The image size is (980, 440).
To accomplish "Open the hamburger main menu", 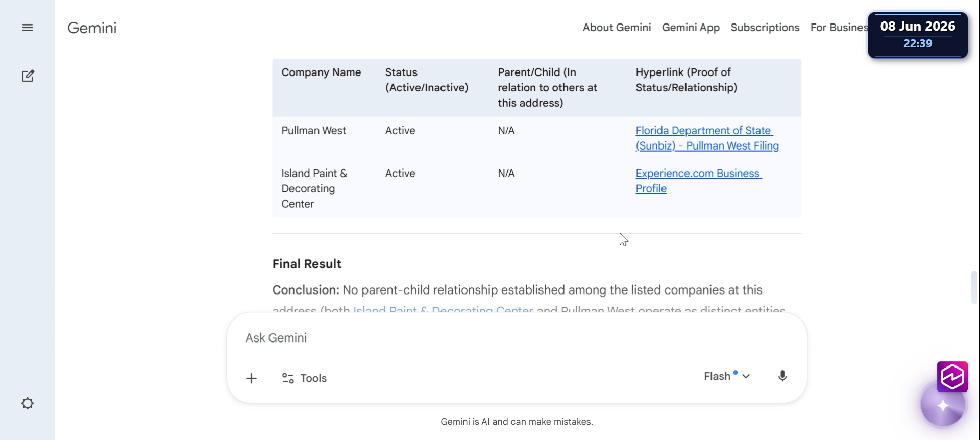I will tap(28, 28).
